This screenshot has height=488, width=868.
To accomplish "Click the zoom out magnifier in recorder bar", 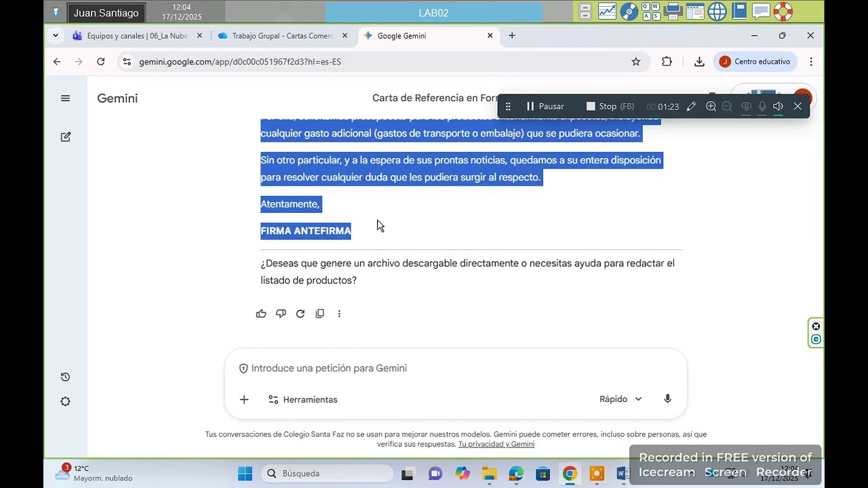I will pos(727,106).
